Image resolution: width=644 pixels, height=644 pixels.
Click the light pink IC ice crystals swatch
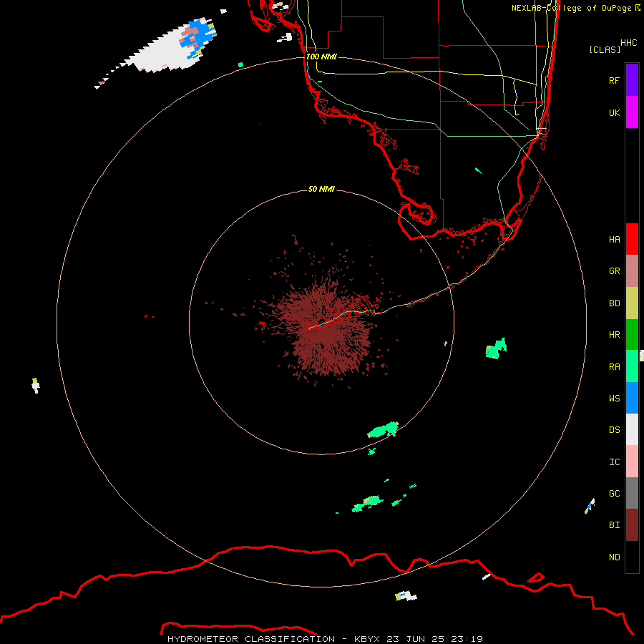click(632, 462)
